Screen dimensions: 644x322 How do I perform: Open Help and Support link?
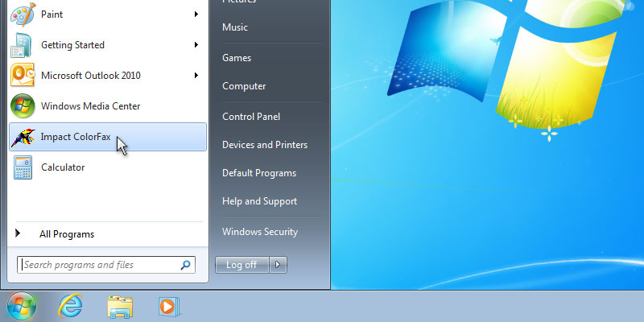pyautogui.click(x=259, y=201)
